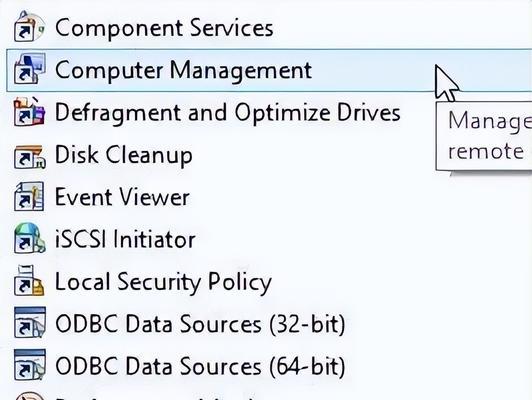Open Defragment and Optimize Drives text
Viewport: 532px width, 400px height.
[228, 113]
